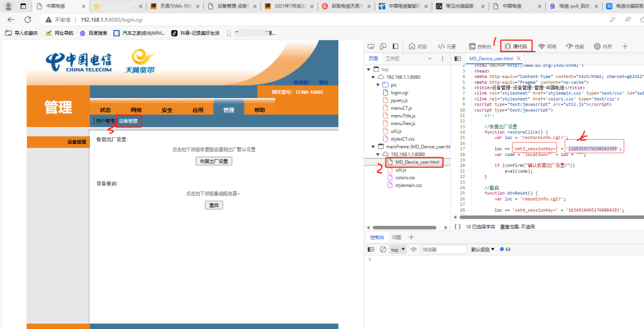644x329 pixels.
Task: Toggle the console sidebar icon
Action: pyautogui.click(x=371, y=249)
